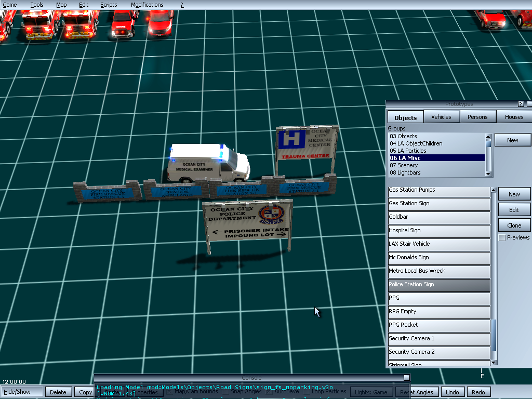Screen dimensions: 532x399
Task: Click the Console title bar
Action: (251, 378)
